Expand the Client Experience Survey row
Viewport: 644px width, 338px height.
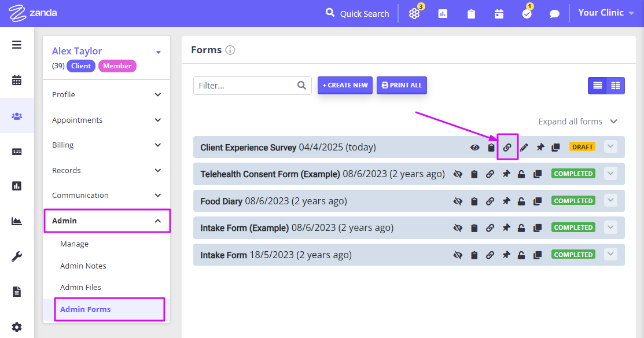click(x=611, y=146)
